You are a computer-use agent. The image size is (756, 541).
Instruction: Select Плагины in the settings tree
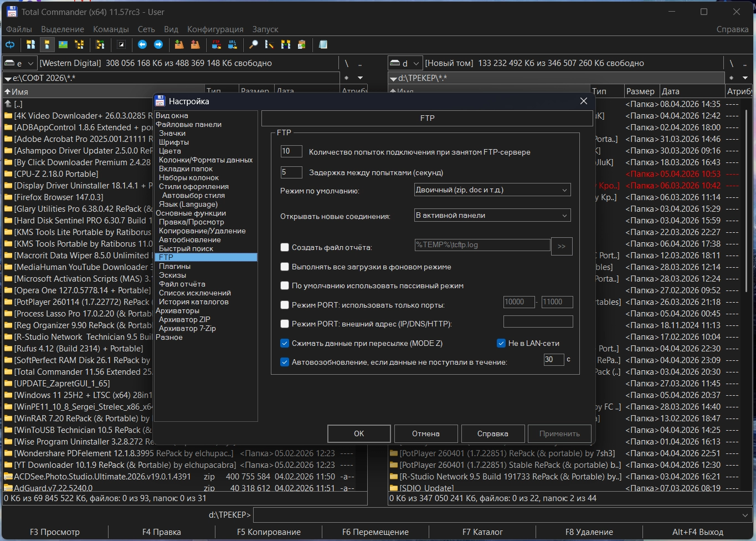point(174,266)
